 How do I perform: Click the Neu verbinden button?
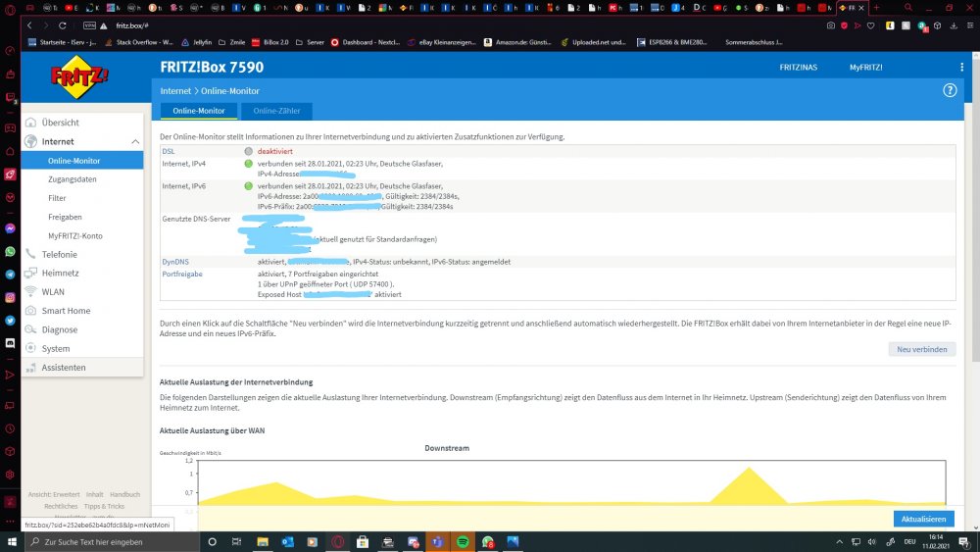(922, 349)
